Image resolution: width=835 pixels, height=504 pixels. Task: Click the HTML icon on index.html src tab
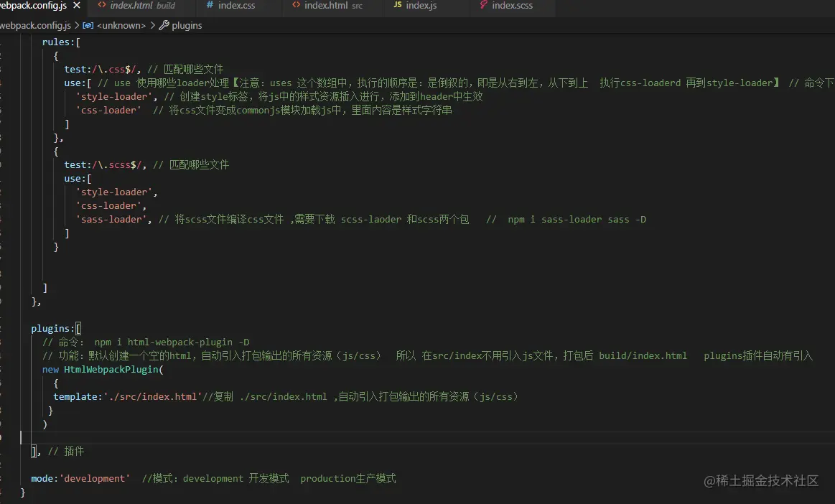coord(296,5)
